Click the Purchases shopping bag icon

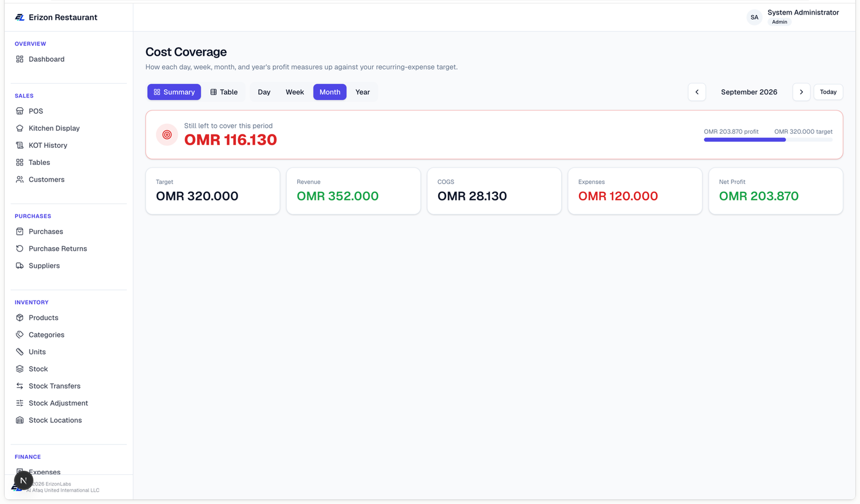tap(20, 232)
